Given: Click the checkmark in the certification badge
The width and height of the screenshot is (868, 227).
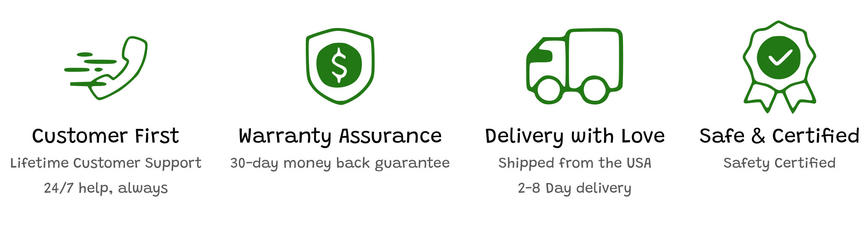Looking at the screenshot, I should [779, 58].
